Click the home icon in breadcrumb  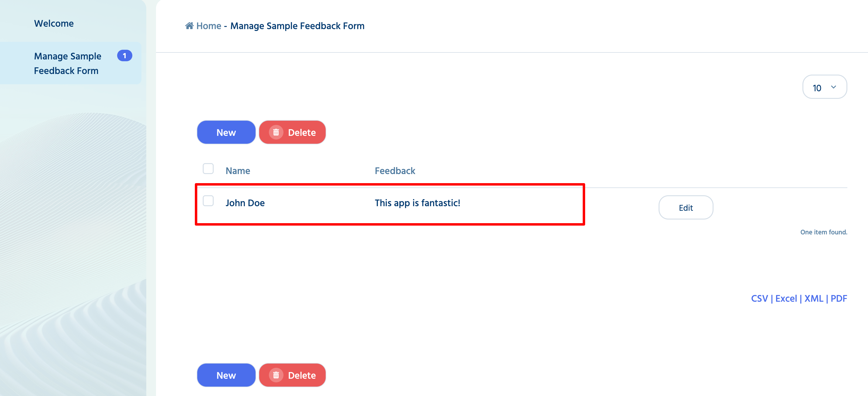(x=189, y=25)
